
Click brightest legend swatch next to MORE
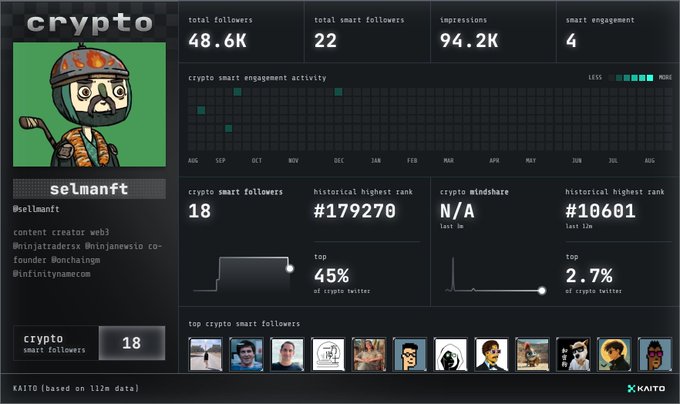point(650,78)
